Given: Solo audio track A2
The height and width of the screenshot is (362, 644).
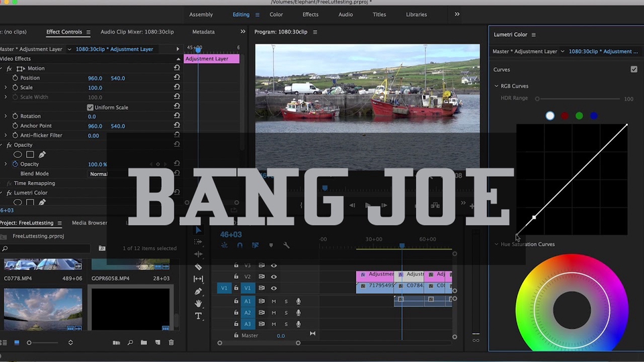Looking at the screenshot, I should click(x=286, y=313).
